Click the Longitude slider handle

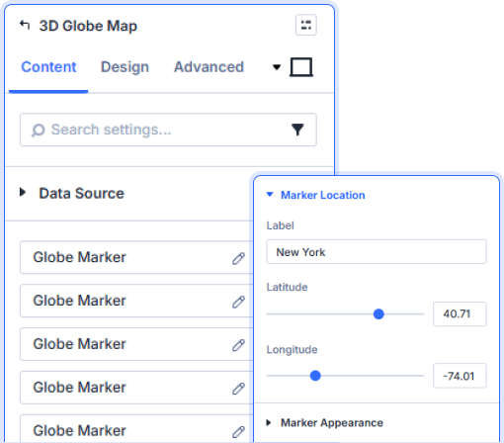click(x=315, y=376)
